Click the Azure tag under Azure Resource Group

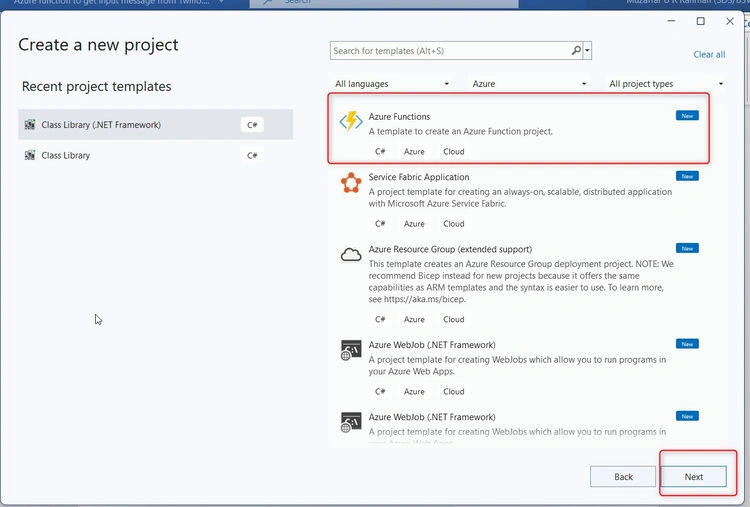tap(414, 320)
